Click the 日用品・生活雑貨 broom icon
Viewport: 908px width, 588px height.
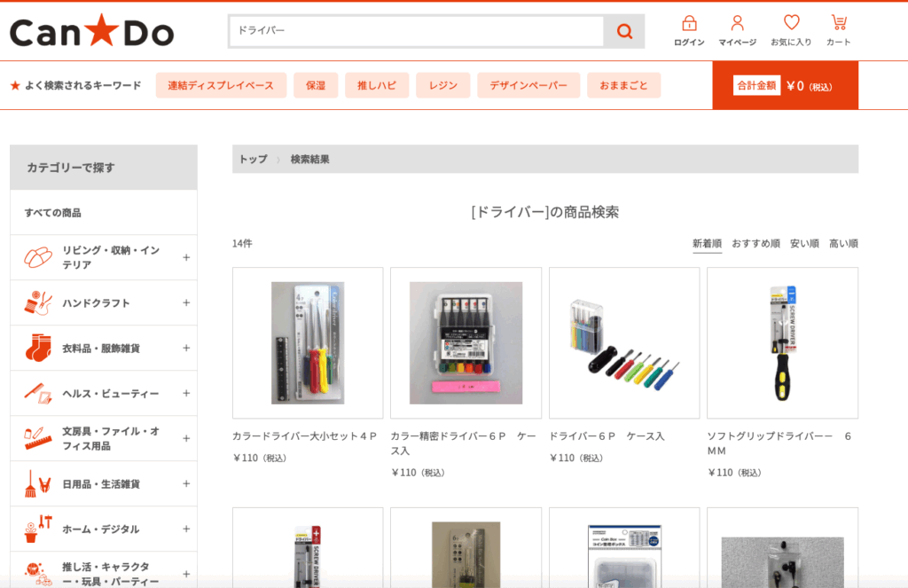pos(38,483)
